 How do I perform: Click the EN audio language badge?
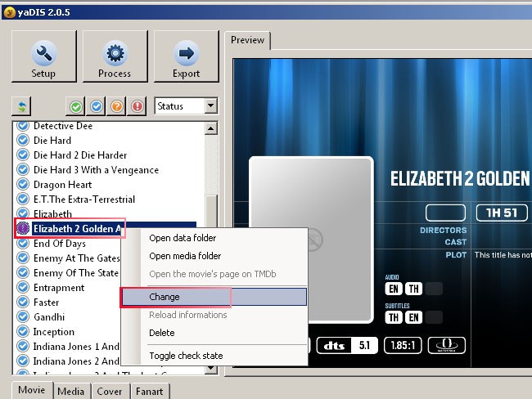(394, 289)
